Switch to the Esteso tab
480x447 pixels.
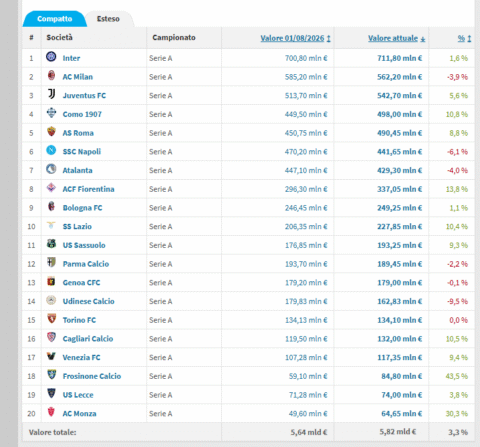point(108,19)
